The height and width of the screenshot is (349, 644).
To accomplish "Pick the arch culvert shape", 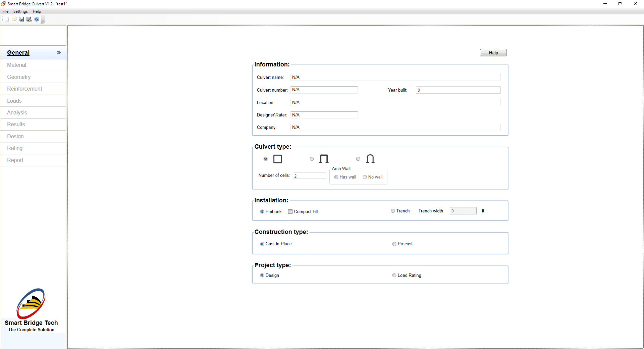I will [358, 159].
